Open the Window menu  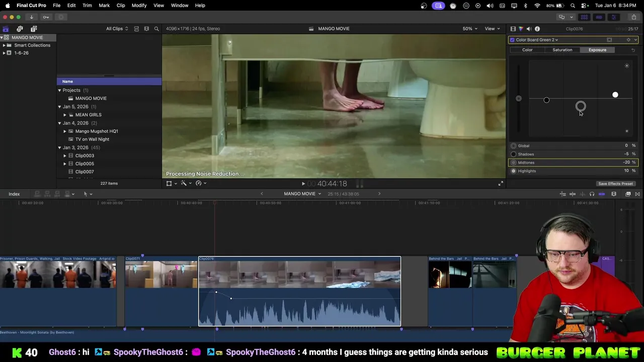(180, 6)
